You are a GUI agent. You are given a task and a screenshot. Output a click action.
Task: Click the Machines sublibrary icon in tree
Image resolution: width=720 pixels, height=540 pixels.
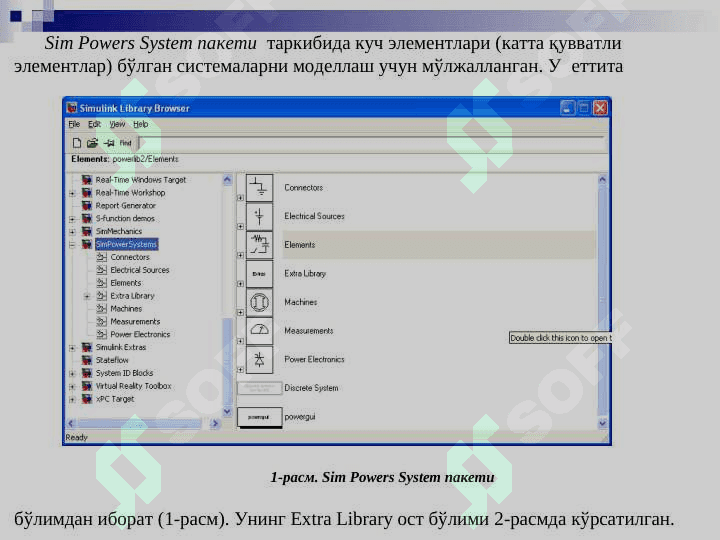point(101,309)
